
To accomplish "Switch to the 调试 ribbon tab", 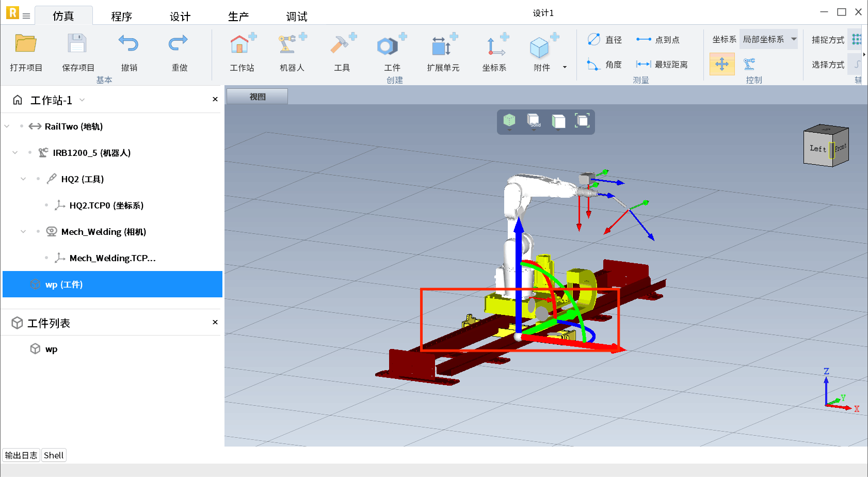I will [297, 17].
